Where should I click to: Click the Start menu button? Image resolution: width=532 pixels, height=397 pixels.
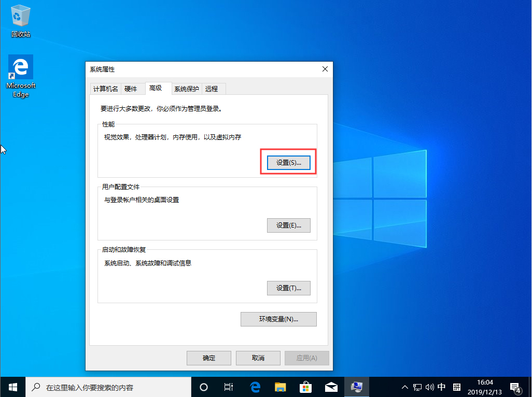click(12, 387)
